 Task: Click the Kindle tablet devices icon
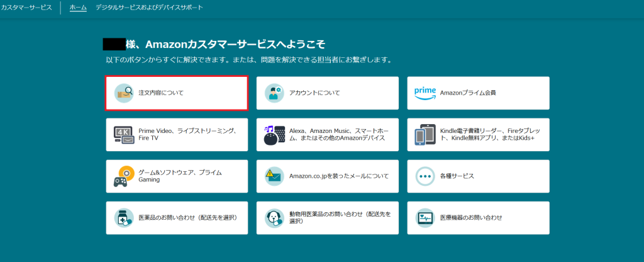tap(425, 135)
